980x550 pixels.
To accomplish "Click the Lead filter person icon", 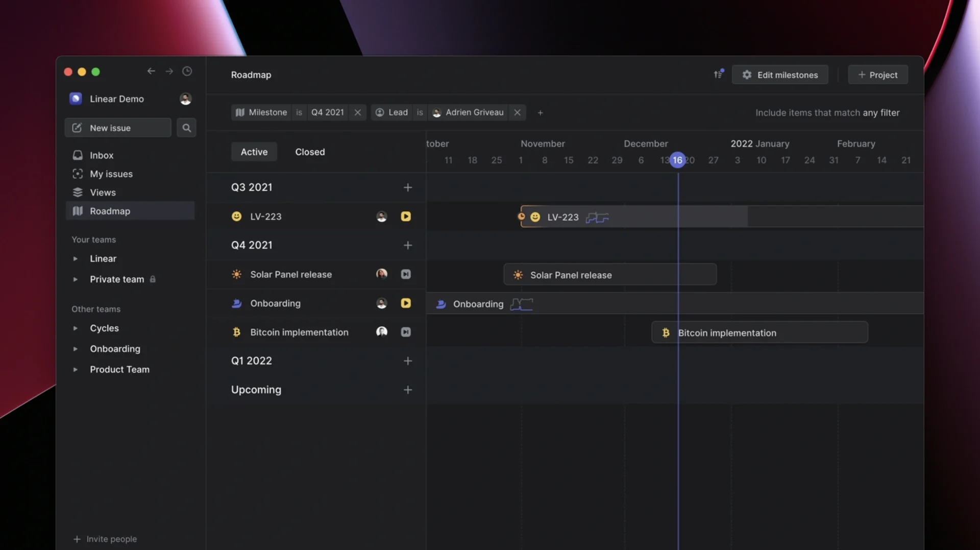I will click(380, 112).
